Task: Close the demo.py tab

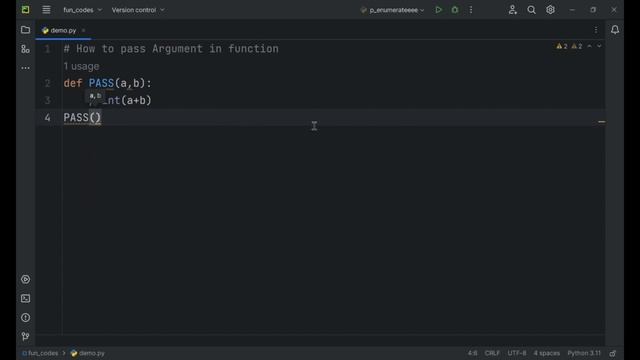Action: [83, 30]
